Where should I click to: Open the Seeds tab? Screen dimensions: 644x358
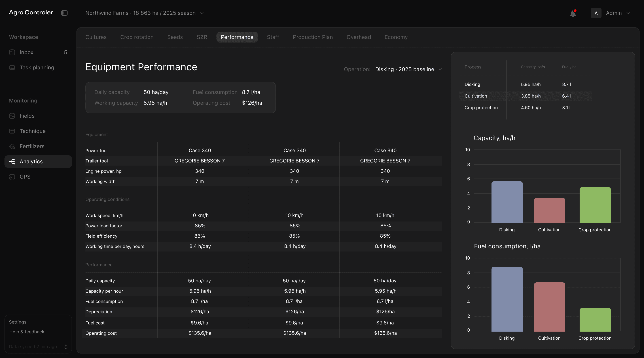tap(175, 37)
